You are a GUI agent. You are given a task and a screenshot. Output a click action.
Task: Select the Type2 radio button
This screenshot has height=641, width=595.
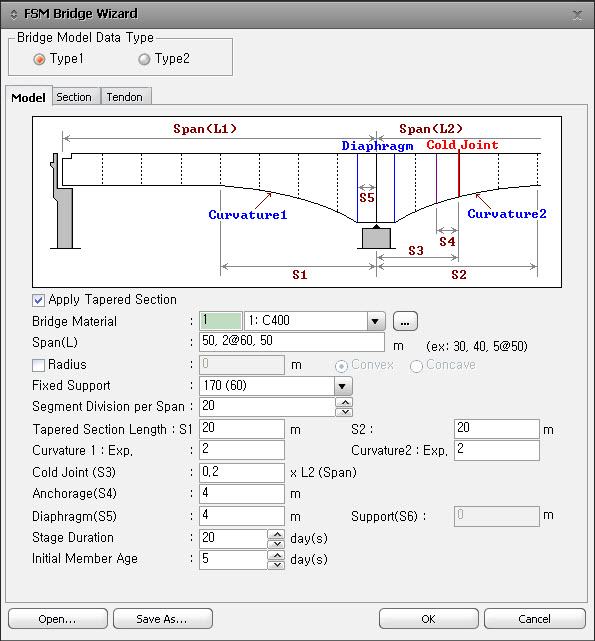click(x=144, y=60)
